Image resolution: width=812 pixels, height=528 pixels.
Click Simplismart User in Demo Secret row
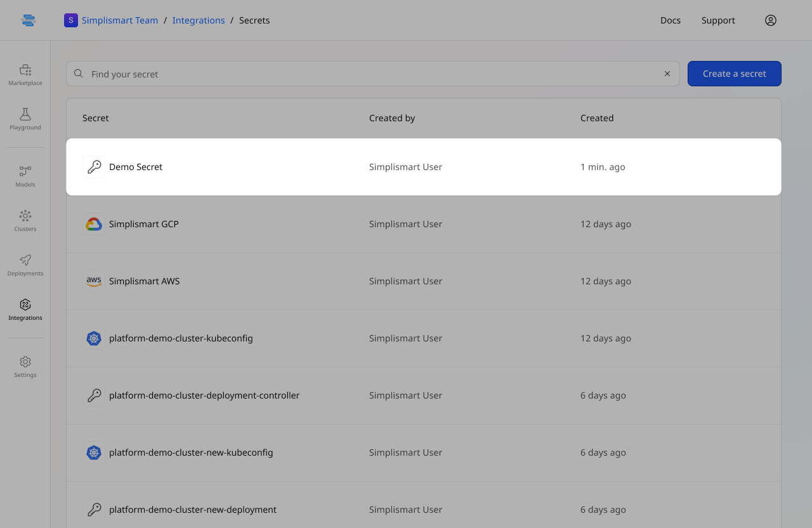[x=406, y=167]
